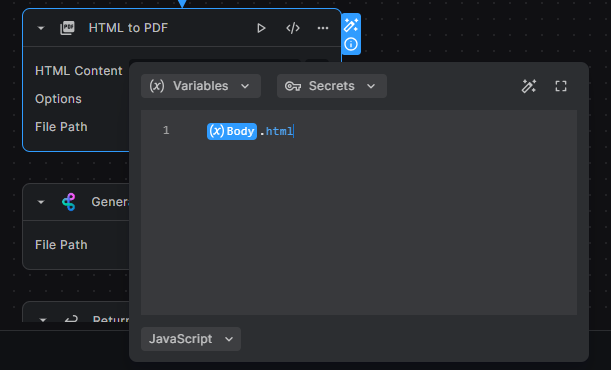Click the HTML to PDF title

(x=128, y=28)
